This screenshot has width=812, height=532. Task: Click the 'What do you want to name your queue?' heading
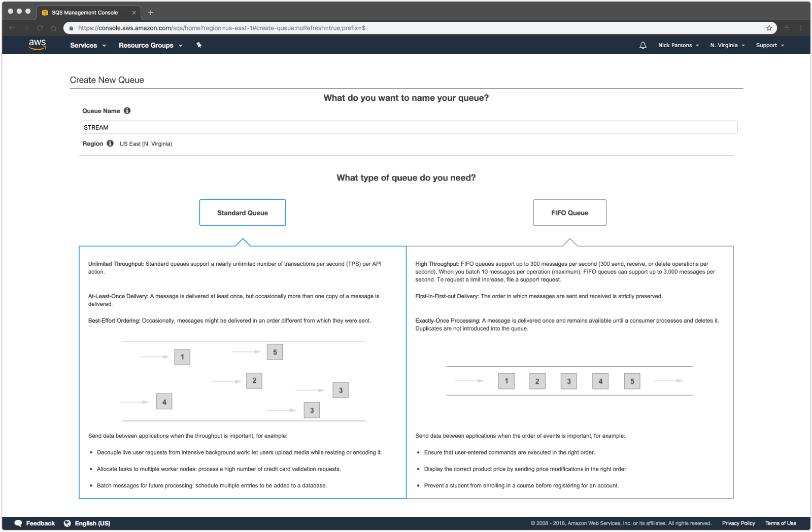point(406,98)
